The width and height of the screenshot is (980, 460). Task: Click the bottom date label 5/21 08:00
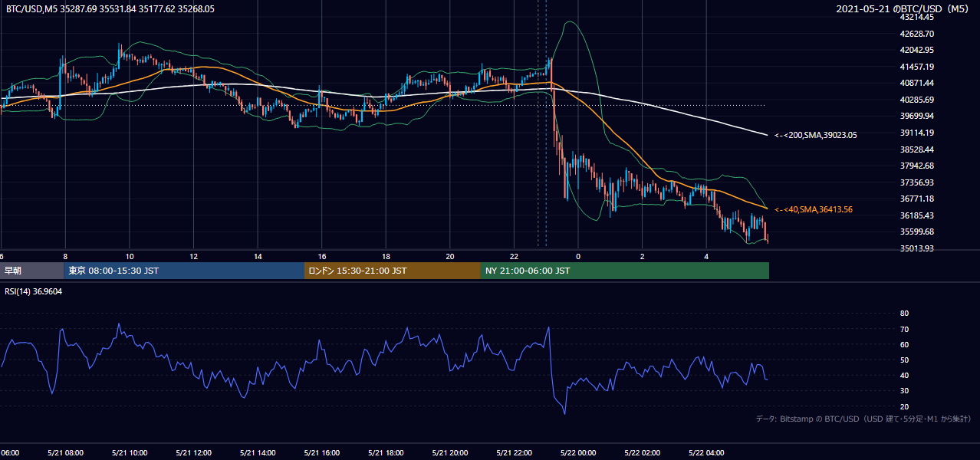(65, 452)
